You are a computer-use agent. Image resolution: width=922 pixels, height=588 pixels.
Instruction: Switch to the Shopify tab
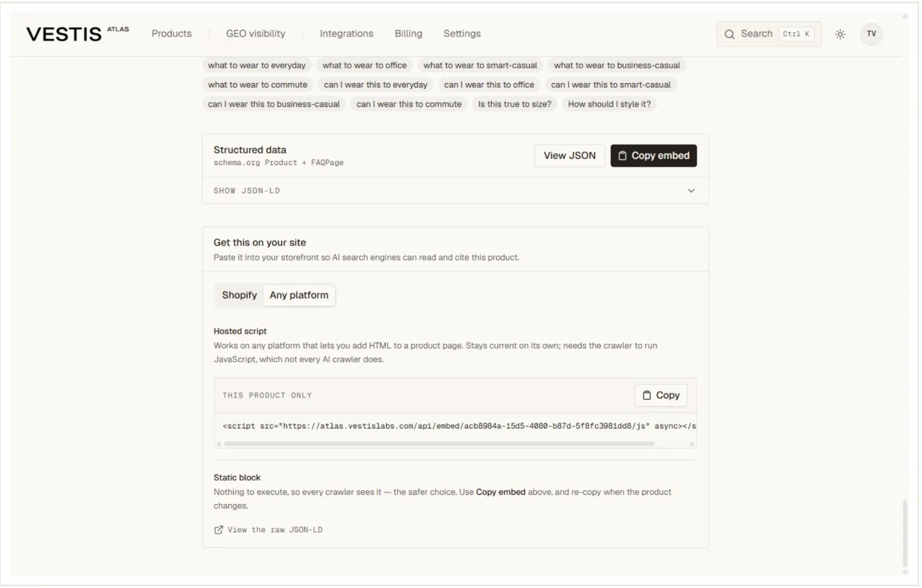(240, 296)
